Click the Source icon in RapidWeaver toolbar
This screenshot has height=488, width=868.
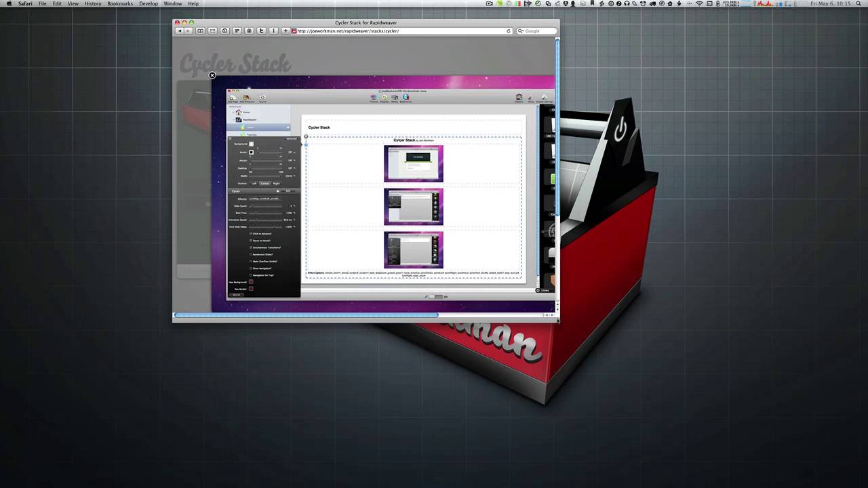(262, 98)
